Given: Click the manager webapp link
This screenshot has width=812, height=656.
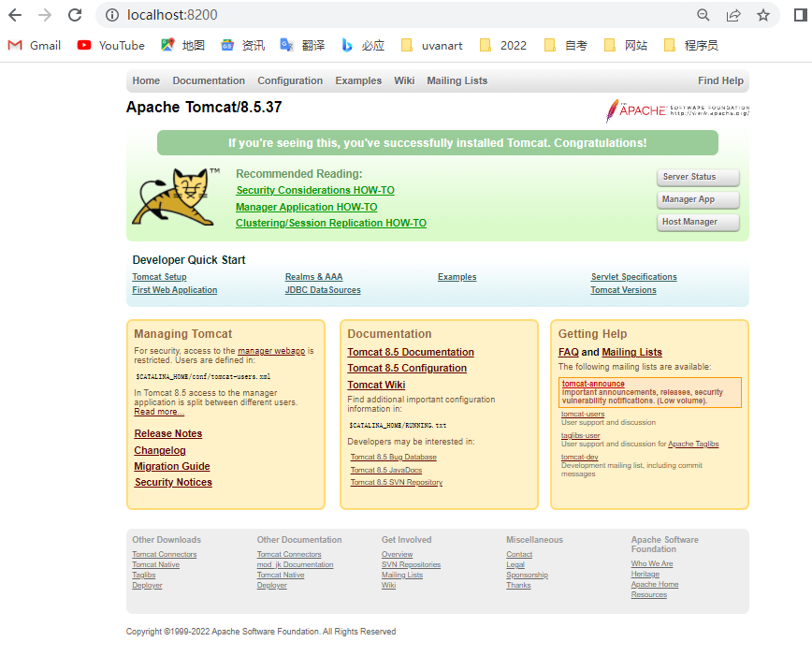Looking at the screenshot, I should pyautogui.click(x=271, y=351).
